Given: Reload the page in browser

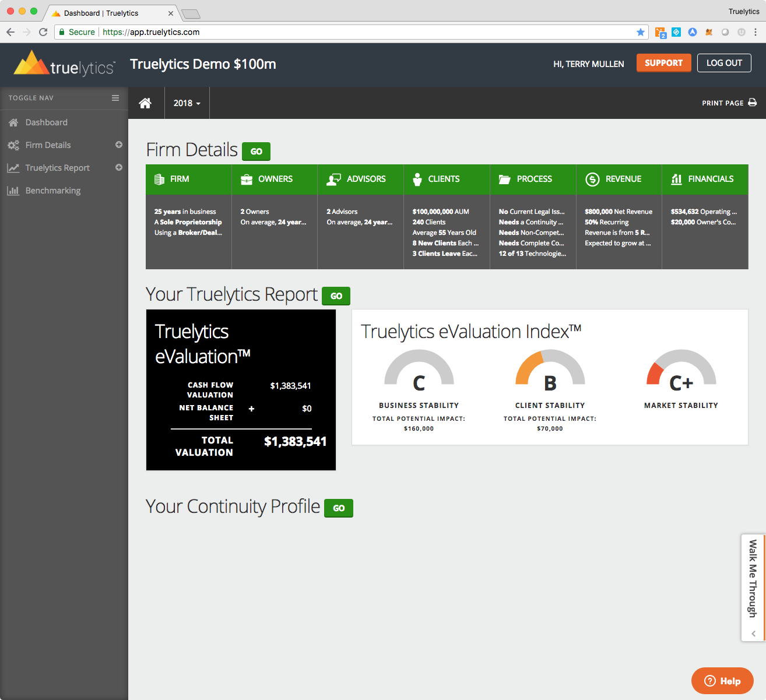Looking at the screenshot, I should [x=43, y=32].
